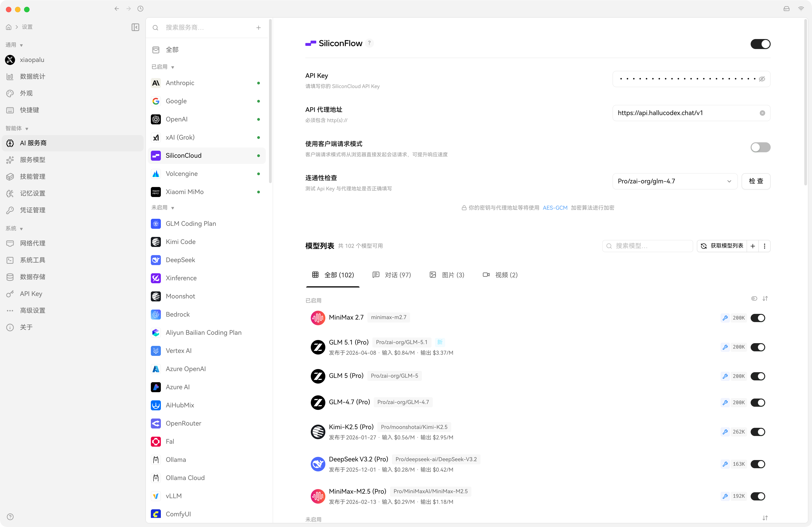Image resolution: width=812 pixels, height=527 pixels.
Task: Open the AES-GCM link
Action: pos(555,208)
